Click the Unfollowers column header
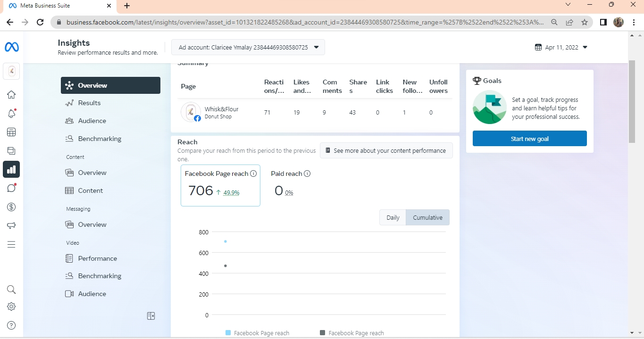The image size is (644, 339). coord(438,86)
